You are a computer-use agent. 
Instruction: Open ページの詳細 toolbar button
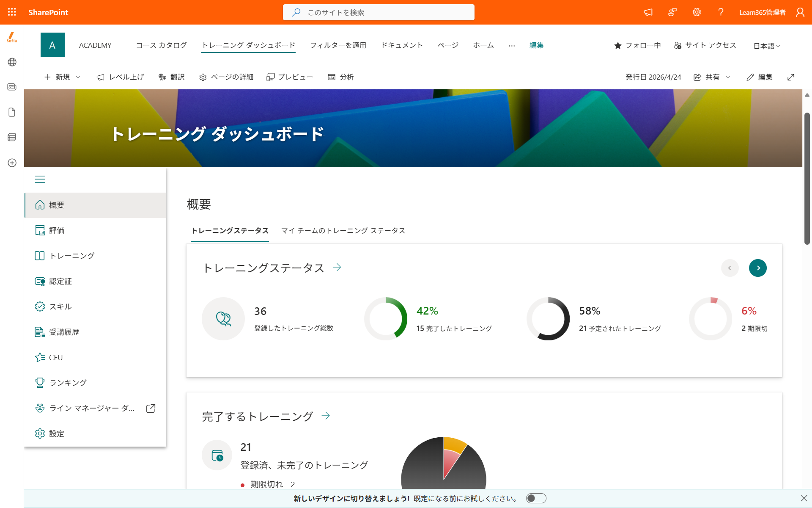[226, 77]
